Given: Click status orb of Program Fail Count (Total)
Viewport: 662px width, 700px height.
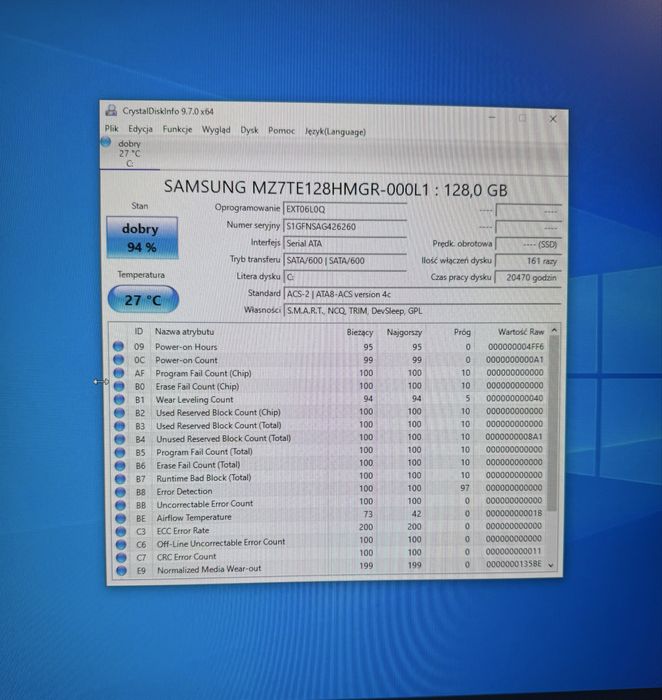Looking at the screenshot, I should pos(120,452).
